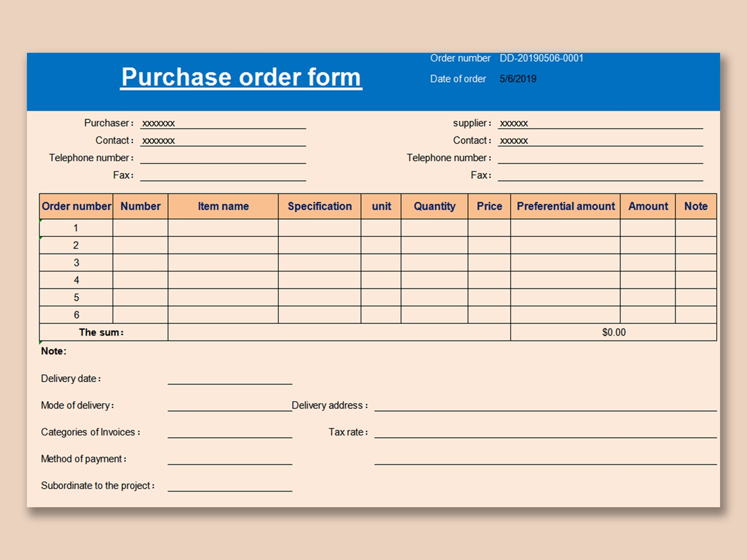Click the Subordinate to the project field
This screenshot has width=747, height=560.
point(230,486)
